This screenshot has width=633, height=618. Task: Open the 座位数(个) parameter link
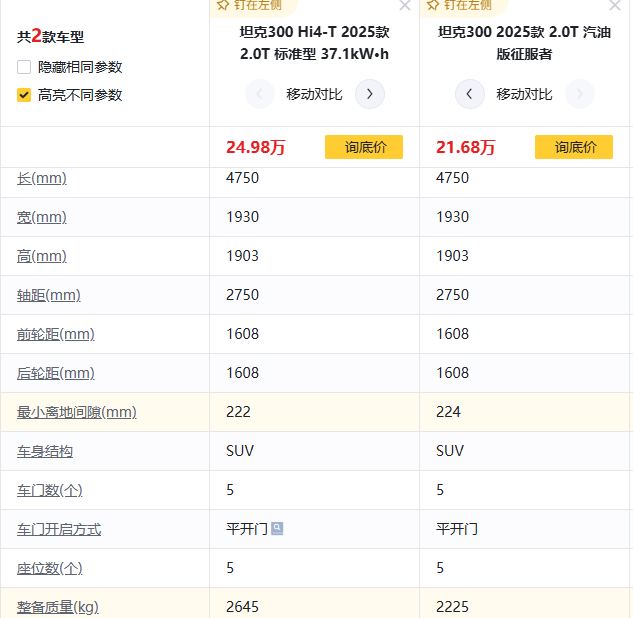point(50,568)
